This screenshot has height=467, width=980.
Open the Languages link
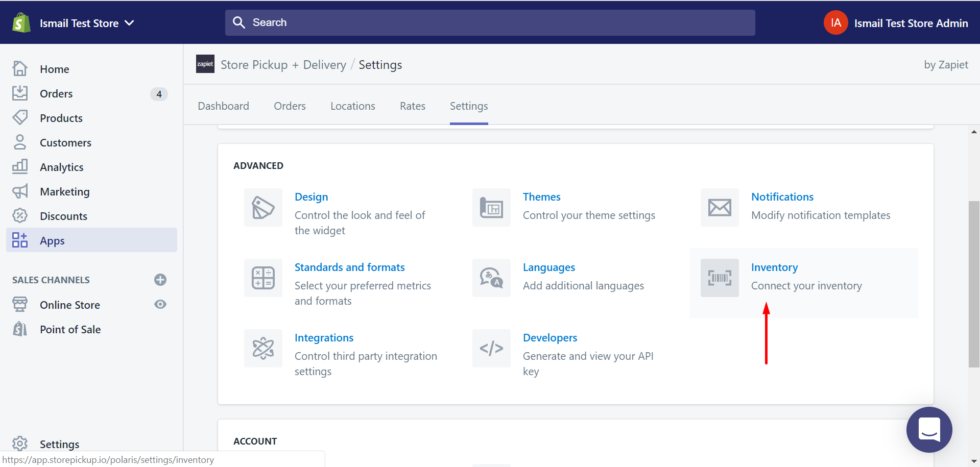548,267
